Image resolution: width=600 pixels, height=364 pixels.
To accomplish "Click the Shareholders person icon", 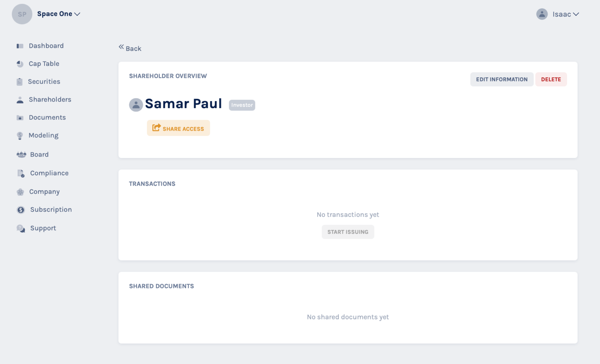I will pos(20,100).
